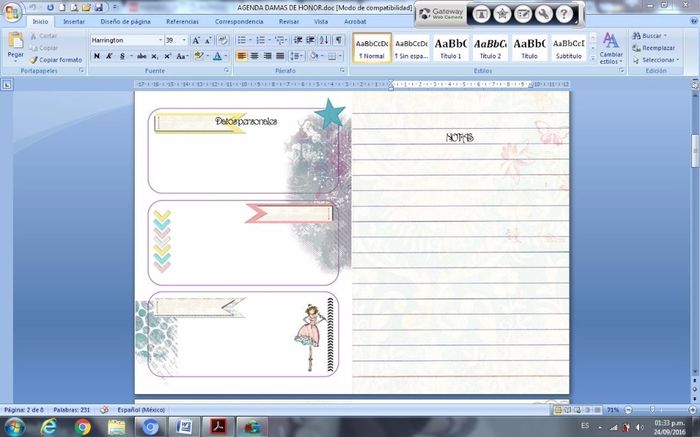Open the Seleccionar dropdown
The image size is (700, 437).
pyautogui.click(x=656, y=60)
